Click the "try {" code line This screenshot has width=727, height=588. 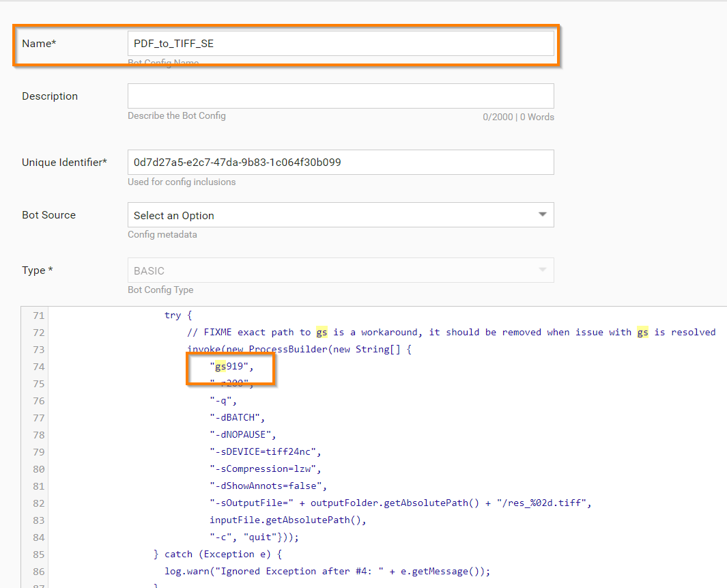click(178, 316)
